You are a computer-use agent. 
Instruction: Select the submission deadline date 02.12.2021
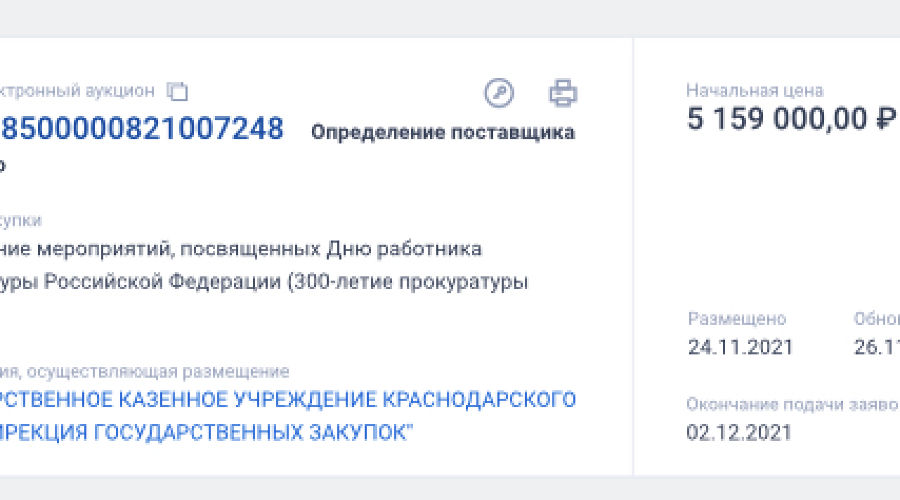click(x=739, y=433)
